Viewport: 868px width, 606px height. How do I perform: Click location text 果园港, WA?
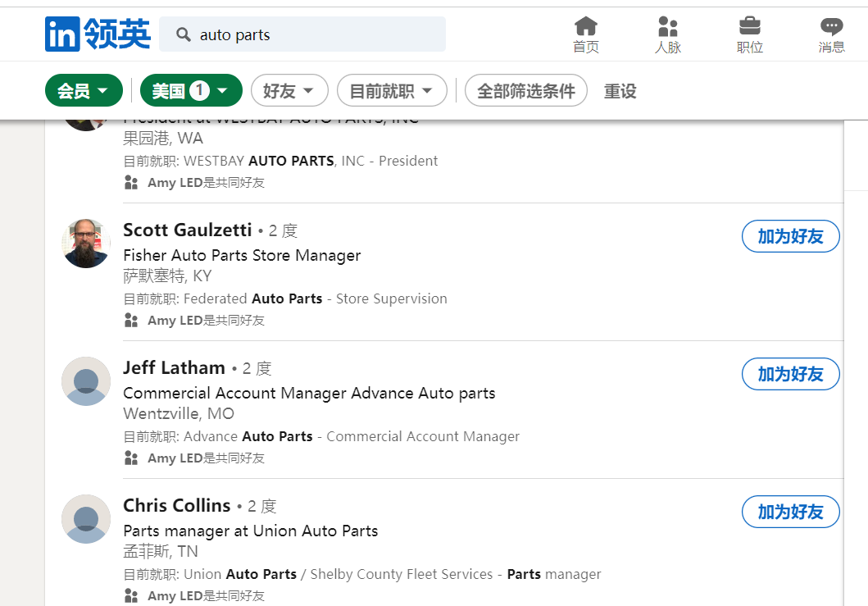tap(163, 138)
